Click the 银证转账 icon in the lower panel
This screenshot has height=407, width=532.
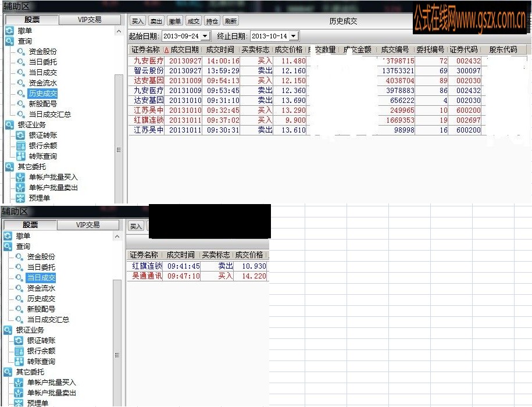click(x=19, y=341)
